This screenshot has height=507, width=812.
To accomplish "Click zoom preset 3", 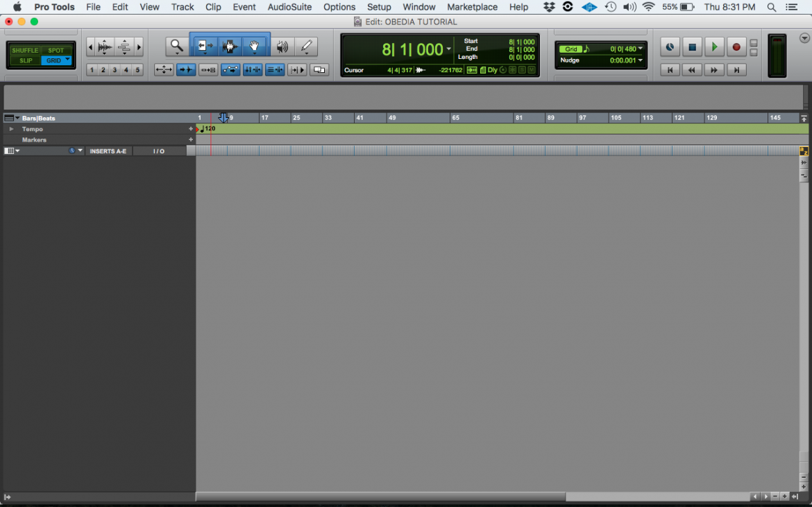I will coord(114,69).
